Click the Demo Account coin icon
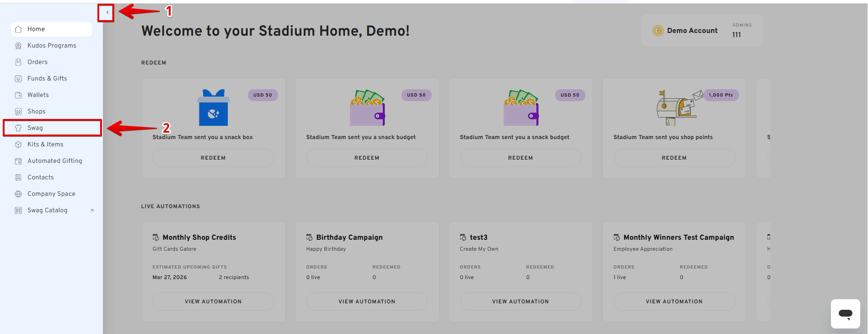The height and width of the screenshot is (334, 868). pos(658,31)
